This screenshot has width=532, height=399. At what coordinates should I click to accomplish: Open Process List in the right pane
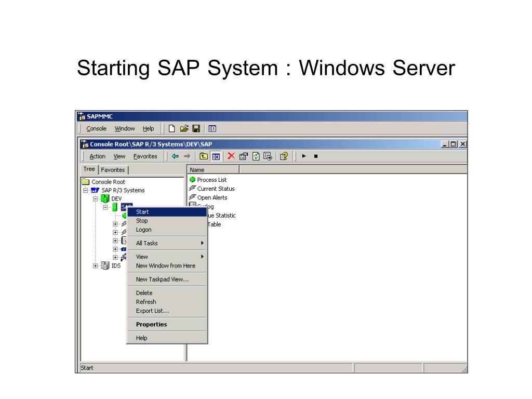coord(212,180)
